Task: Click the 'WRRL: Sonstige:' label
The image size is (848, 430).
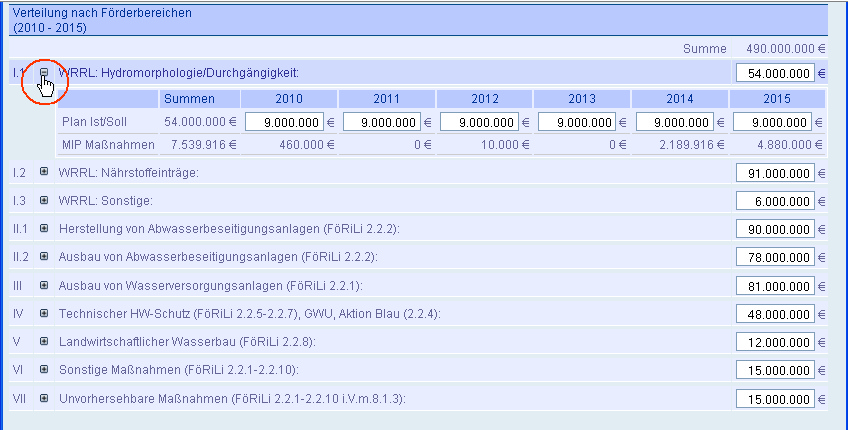Action: [x=105, y=201]
